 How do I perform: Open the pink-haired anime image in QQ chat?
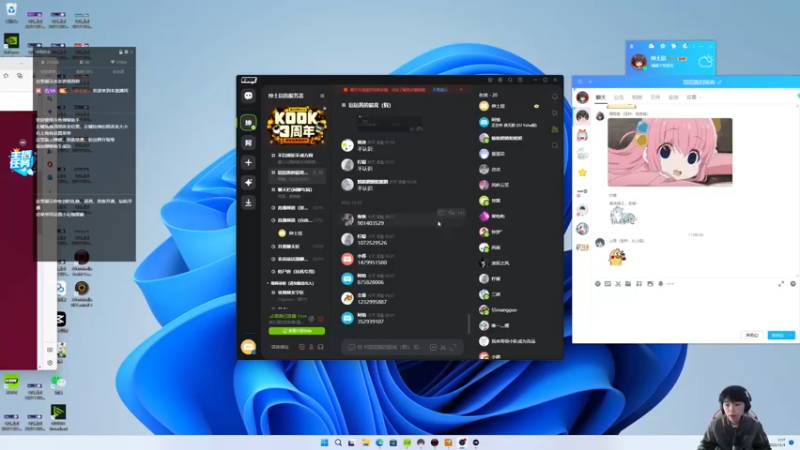pyautogui.click(x=670, y=152)
